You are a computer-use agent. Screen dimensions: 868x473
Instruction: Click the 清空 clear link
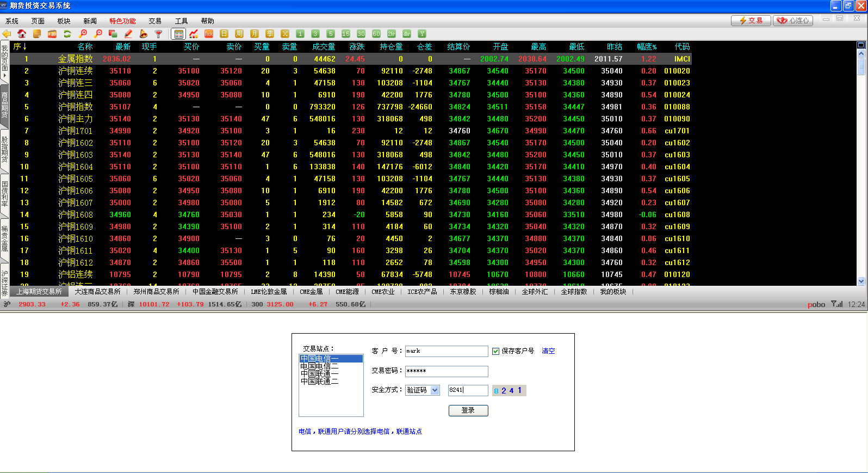pyautogui.click(x=548, y=351)
